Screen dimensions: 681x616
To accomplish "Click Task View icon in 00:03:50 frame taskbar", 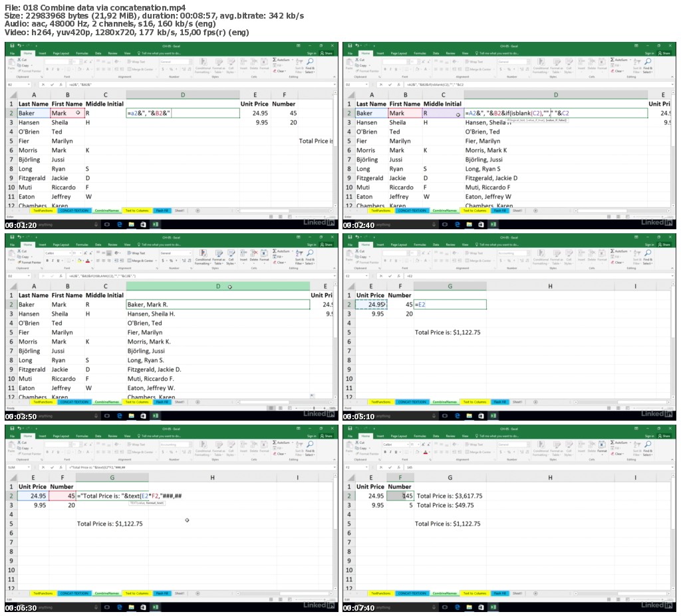I will coord(107,415).
